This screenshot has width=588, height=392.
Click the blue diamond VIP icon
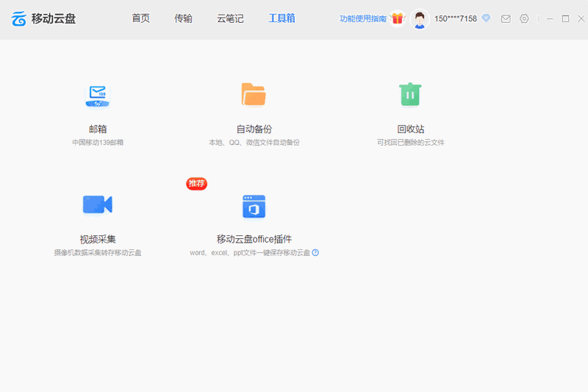click(486, 18)
